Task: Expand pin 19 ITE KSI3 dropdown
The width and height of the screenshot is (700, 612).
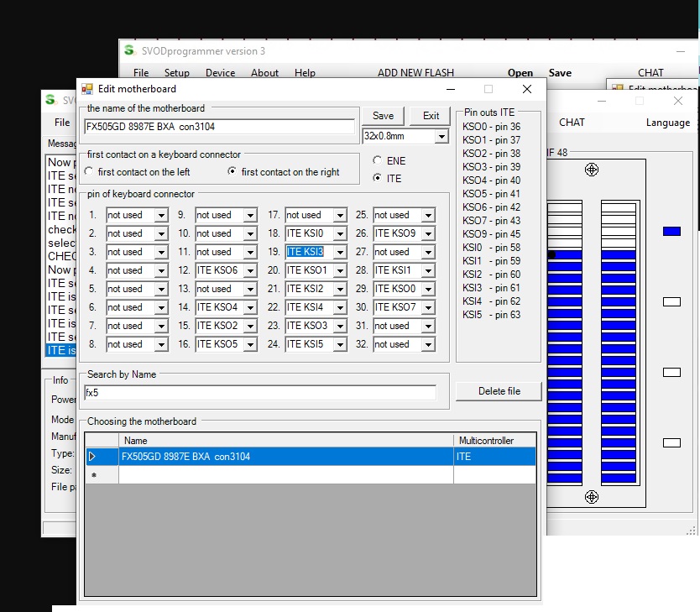Action: coord(339,252)
